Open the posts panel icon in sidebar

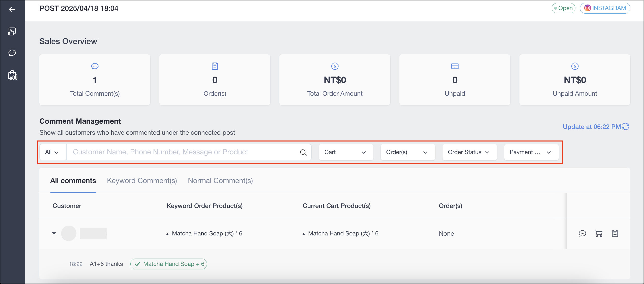pyautogui.click(x=12, y=31)
